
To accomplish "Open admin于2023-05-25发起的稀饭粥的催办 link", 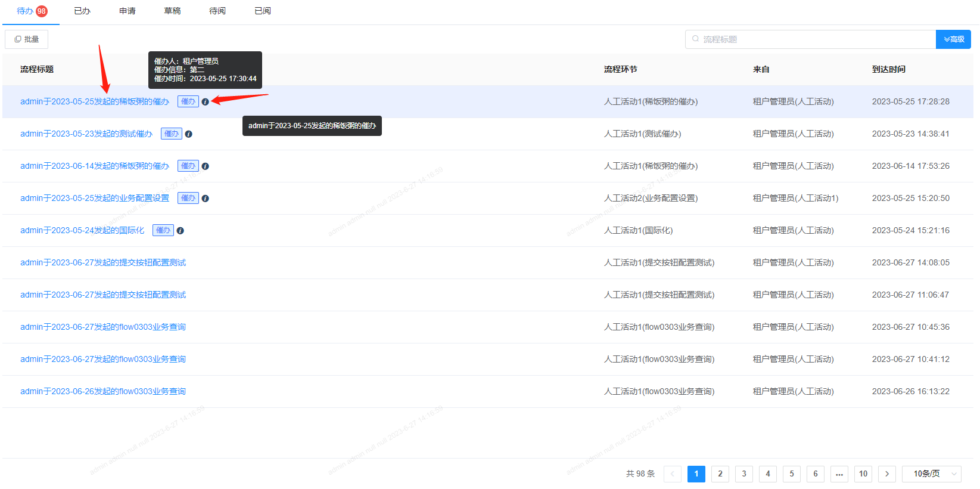I will [95, 101].
